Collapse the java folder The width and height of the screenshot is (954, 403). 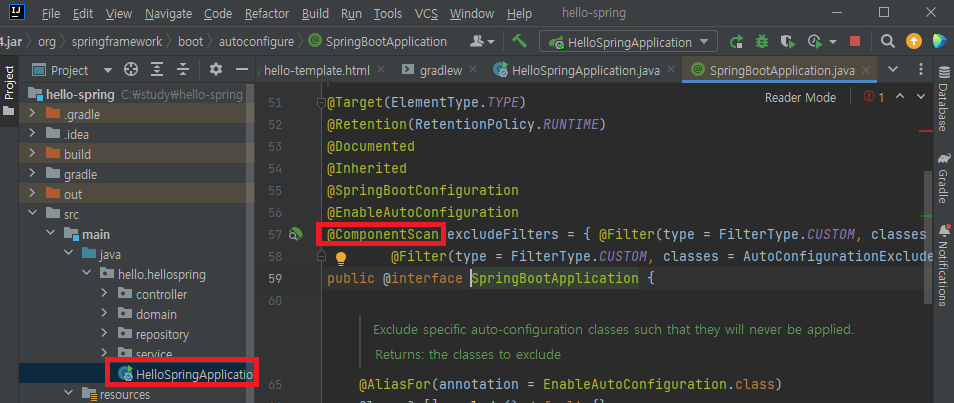[68, 254]
